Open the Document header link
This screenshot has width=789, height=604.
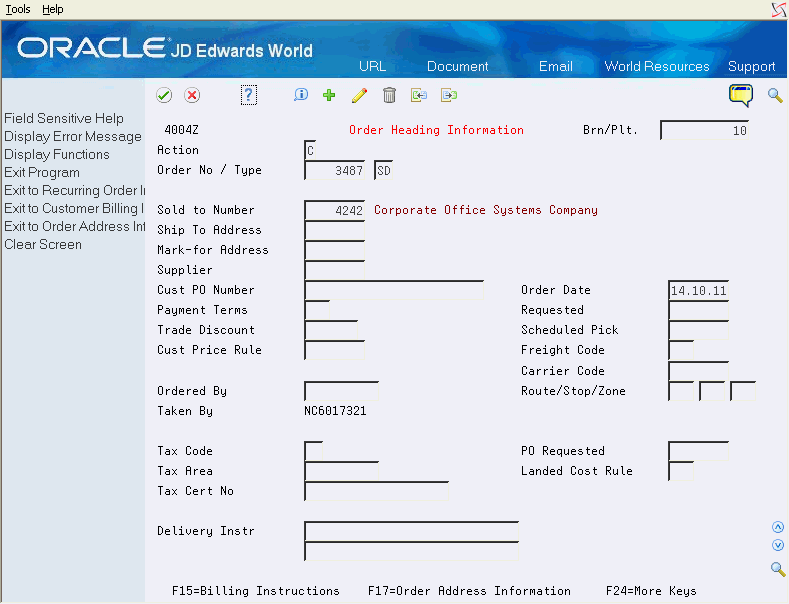pos(457,66)
